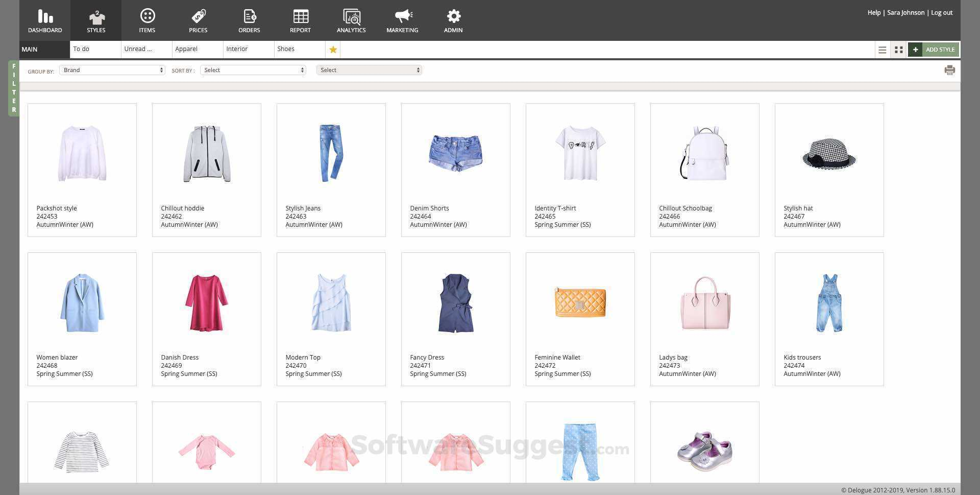Screen dimensions: 980x495
Task: Click the printer icon
Action: pos(949,70)
